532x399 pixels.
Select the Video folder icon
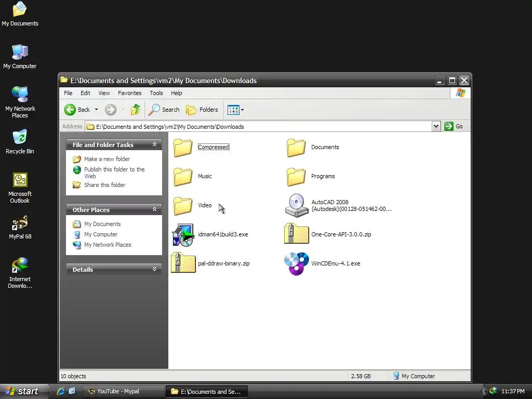tap(183, 206)
